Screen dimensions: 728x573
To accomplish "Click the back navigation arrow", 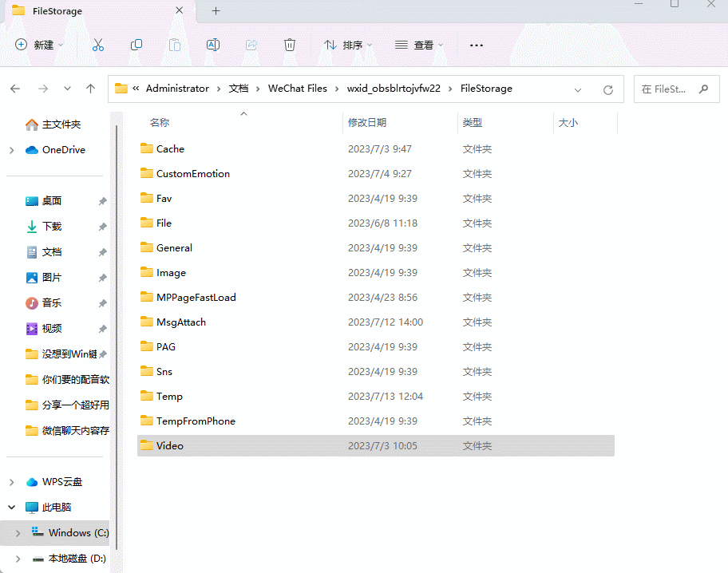I will (14, 89).
